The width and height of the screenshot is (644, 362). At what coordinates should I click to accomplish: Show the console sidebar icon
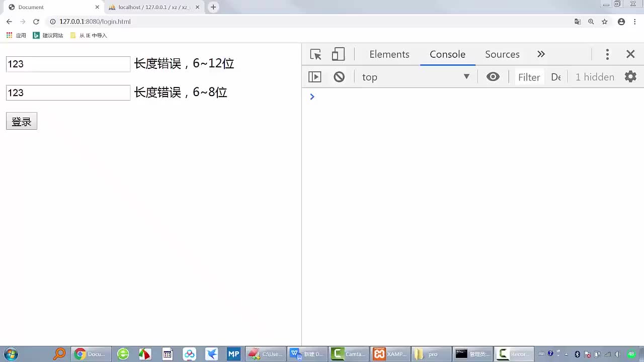coord(315,77)
